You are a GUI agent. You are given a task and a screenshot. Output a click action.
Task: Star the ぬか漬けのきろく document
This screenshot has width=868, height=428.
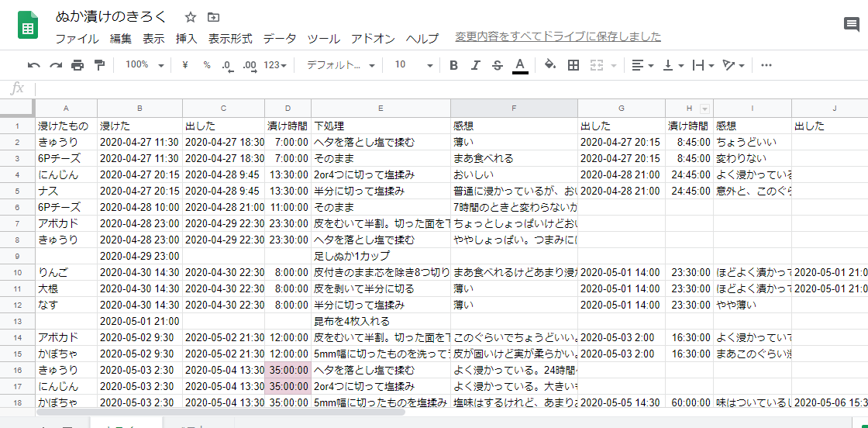coord(191,17)
